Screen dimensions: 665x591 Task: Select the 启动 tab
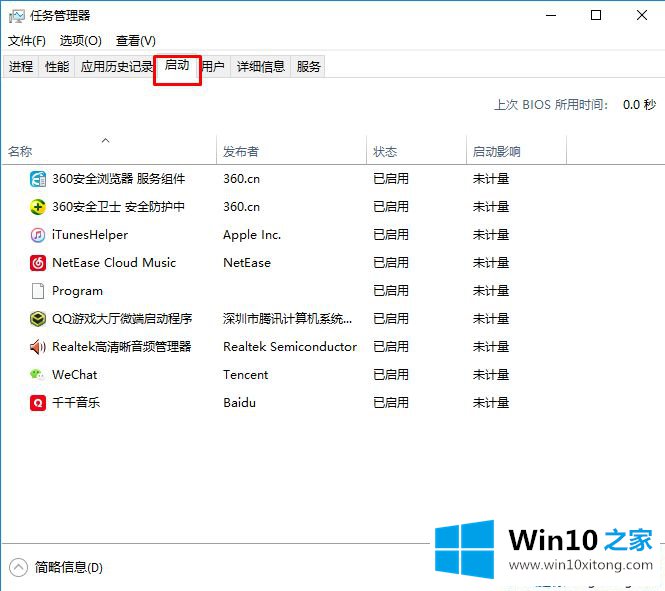(x=177, y=65)
